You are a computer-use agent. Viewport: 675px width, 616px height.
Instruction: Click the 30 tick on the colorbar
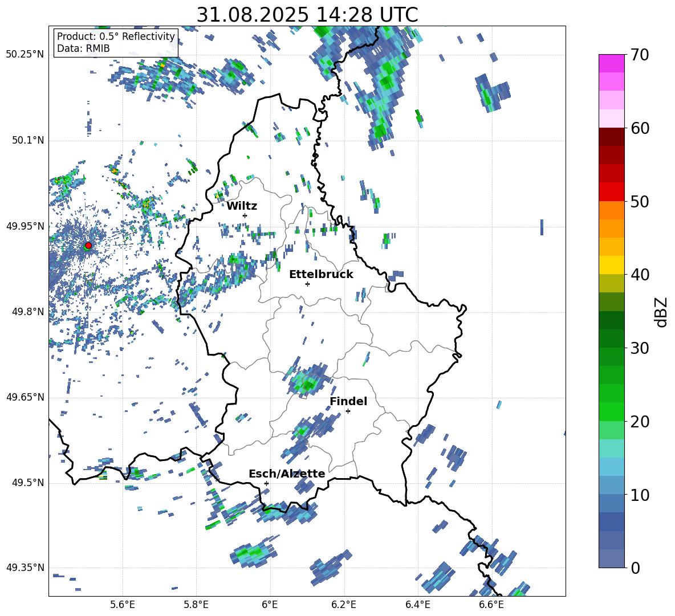[640, 348]
